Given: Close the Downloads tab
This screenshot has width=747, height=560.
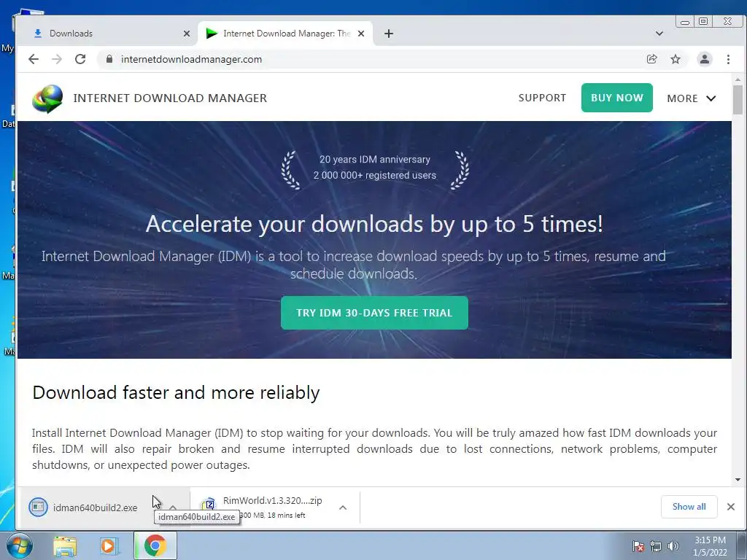Looking at the screenshot, I should click(187, 34).
